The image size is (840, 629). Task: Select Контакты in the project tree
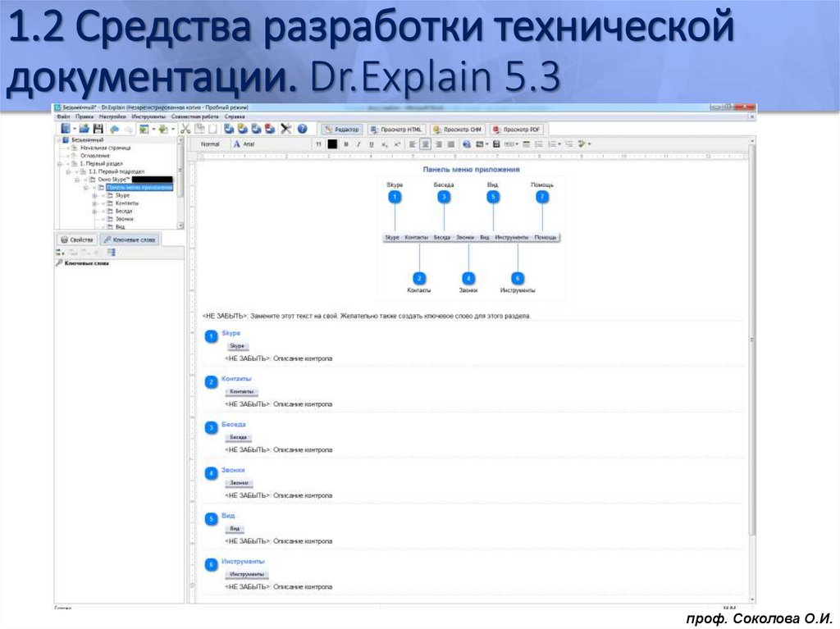click(127, 203)
